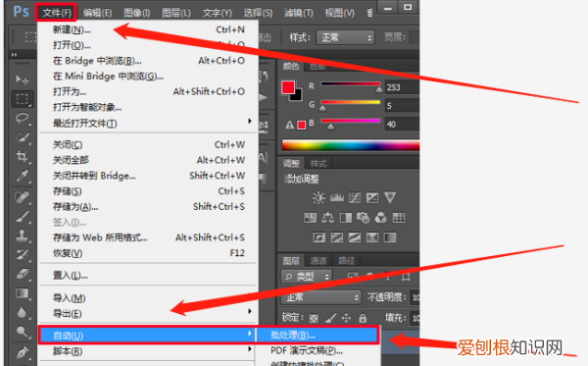Image resolution: width=588 pixels, height=366 pixels.
Task: Select the Eraser tool
Action: tap(23, 274)
